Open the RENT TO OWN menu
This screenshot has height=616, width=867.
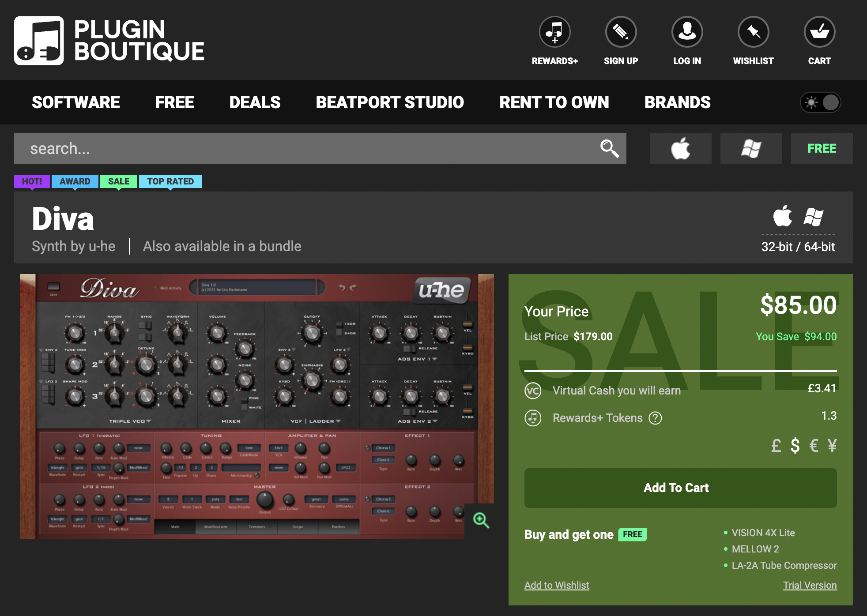coord(554,102)
